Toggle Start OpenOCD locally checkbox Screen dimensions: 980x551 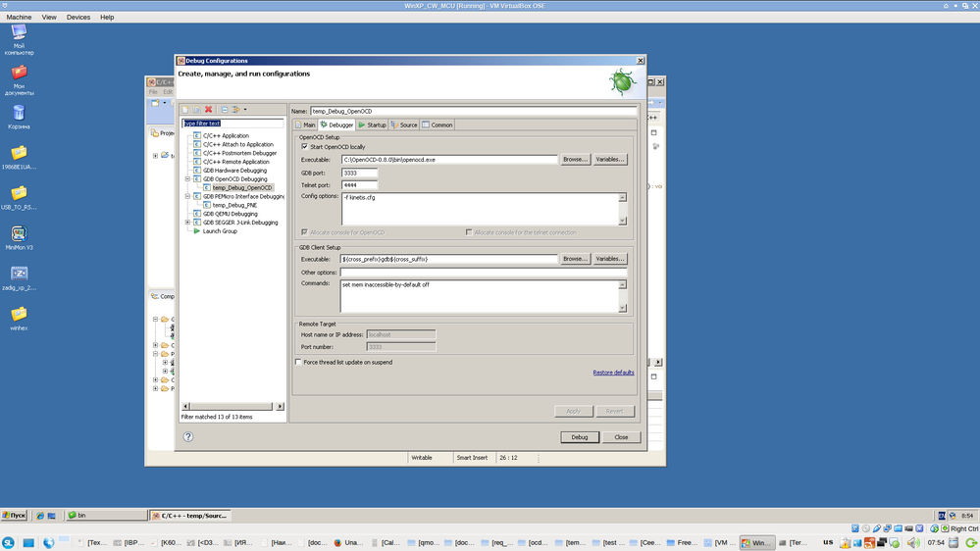click(x=304, y=147)
